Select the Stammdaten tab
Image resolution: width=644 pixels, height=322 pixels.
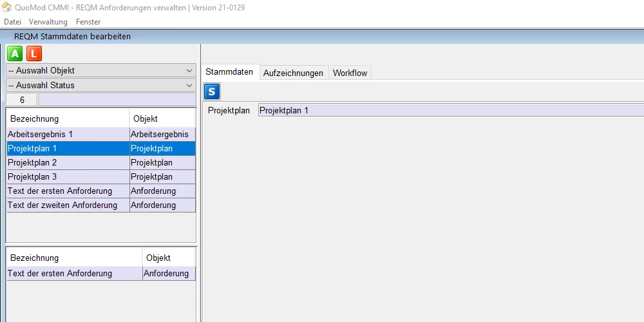(x=229, y=72)
